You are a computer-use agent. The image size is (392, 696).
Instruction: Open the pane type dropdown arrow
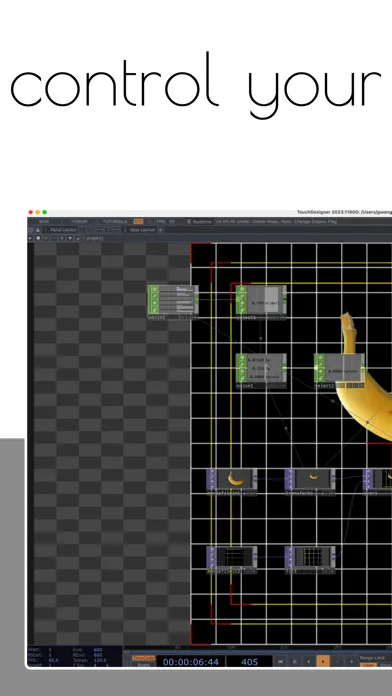[30, 238]
